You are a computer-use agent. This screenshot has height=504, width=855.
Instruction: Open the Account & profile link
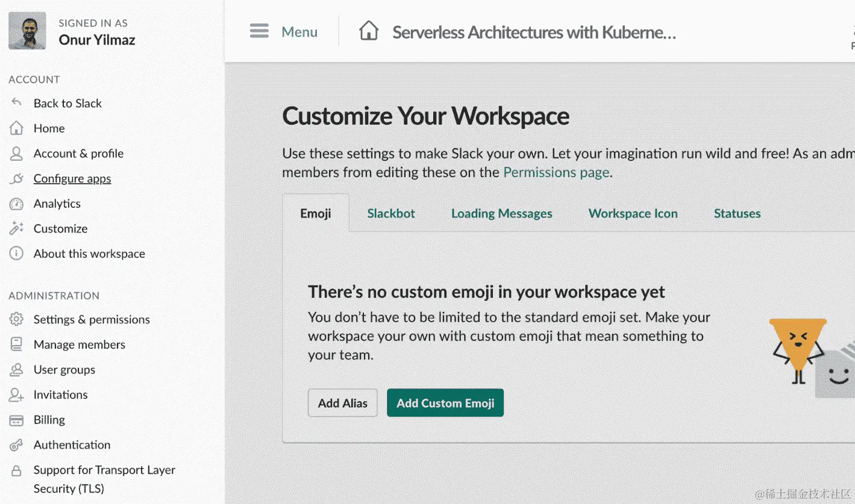pos(78,154)
